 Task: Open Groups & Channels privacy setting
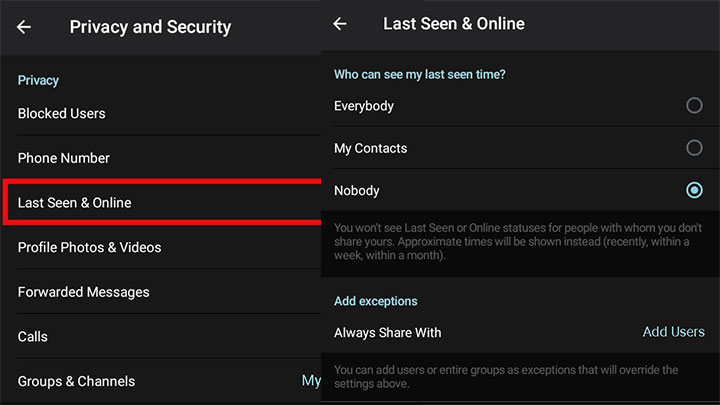(161, 381)
